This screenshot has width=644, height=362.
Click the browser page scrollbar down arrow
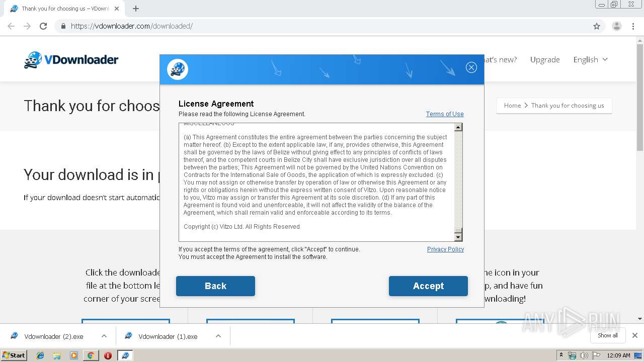click(640, 319)
